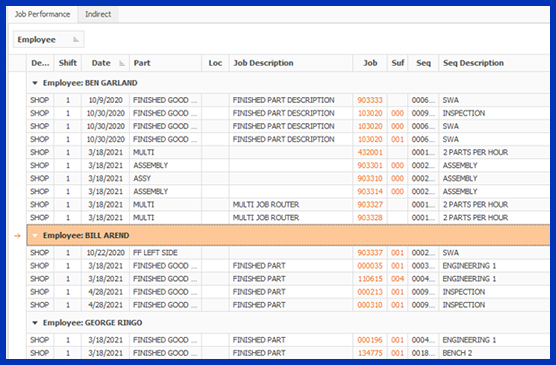Click 2 PARTS PER HOUR in job 432001 row
The height and width of the screenshot is (365, 556).
tap(475, 153)
